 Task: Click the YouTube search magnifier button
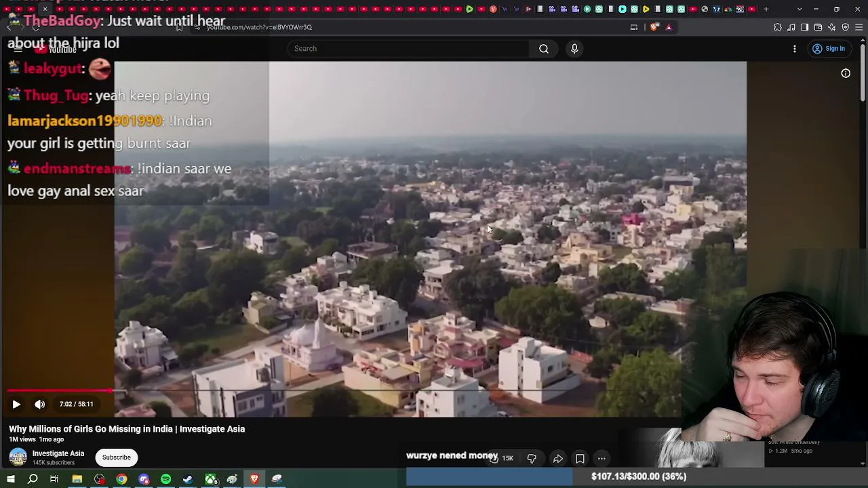(x=544, y=49)
